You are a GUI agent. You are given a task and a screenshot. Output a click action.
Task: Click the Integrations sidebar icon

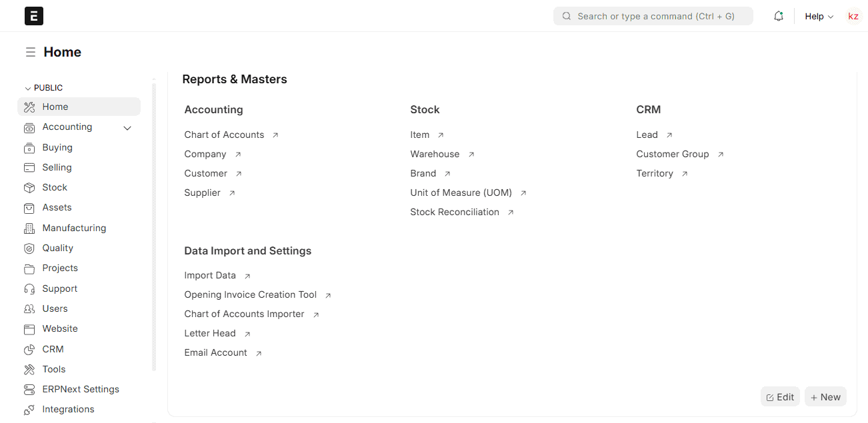pyautogui.click(x=29, y=410)
